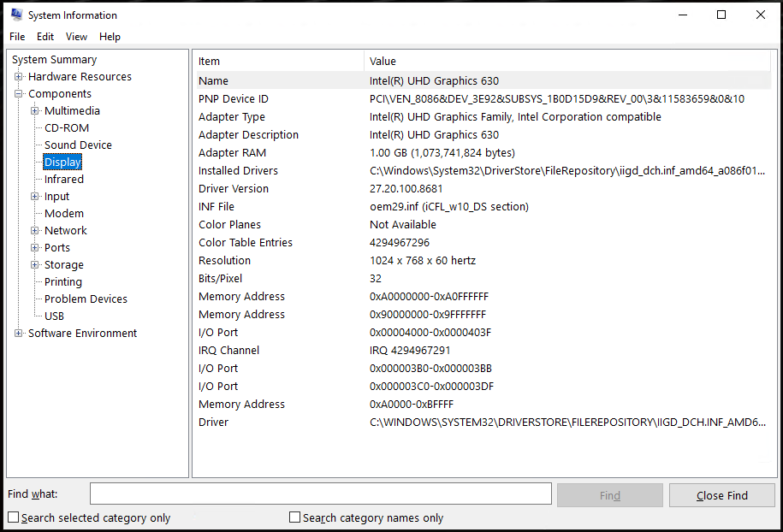Expand the Input node
Image resolution: width=783 pixels, height=532 pixels.
coord(34,196)
